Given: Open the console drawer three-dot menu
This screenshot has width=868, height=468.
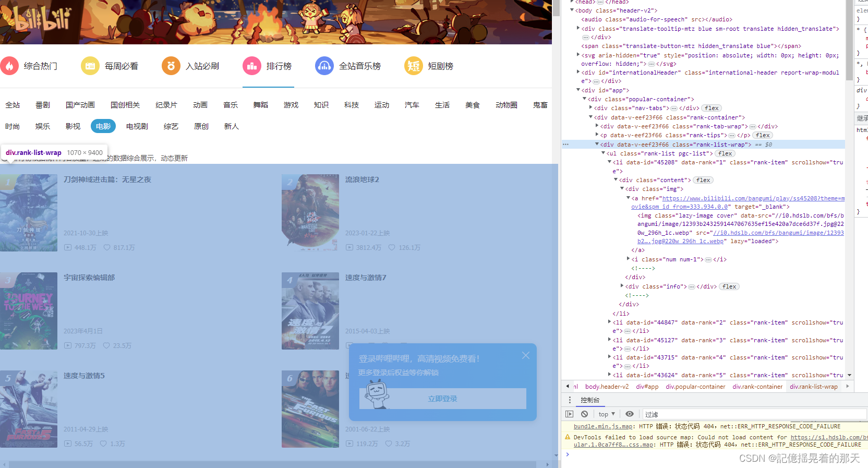Looking at the screenshot, I should pyautogui.click(x=570, y=400).
